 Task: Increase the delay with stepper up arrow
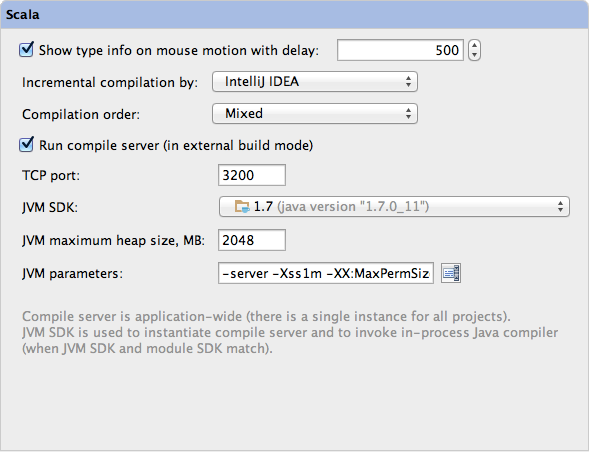(474, 45)
